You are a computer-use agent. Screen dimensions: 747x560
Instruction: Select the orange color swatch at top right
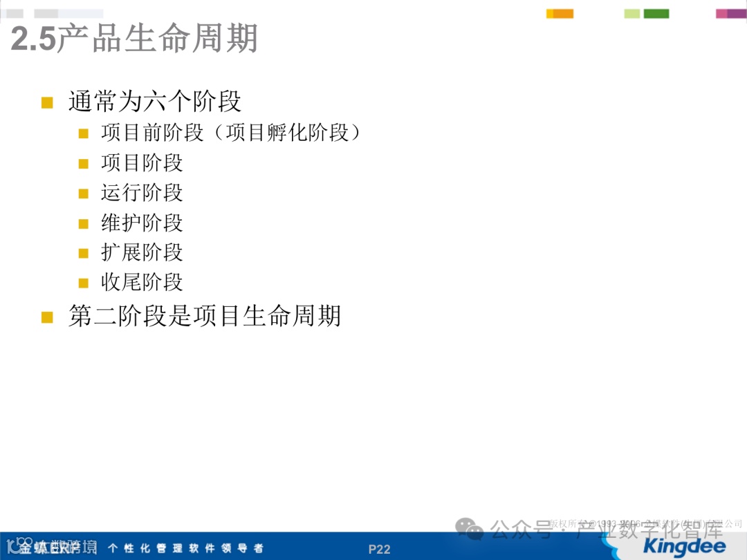point(560,12)
